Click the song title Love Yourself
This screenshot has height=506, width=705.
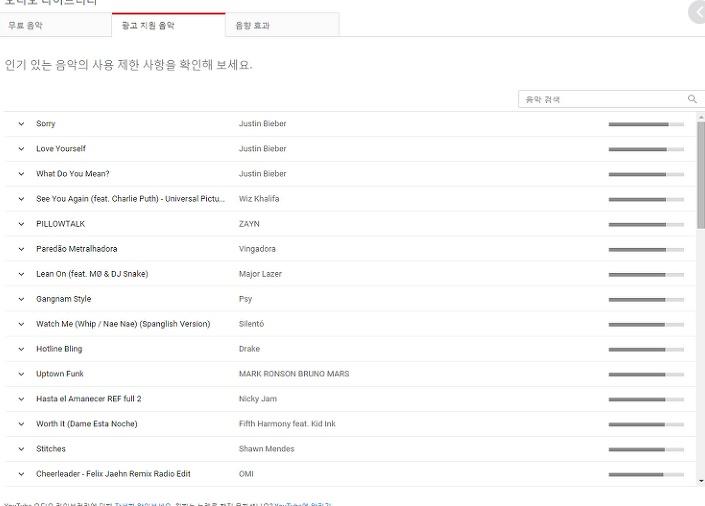tap(61, 149)
